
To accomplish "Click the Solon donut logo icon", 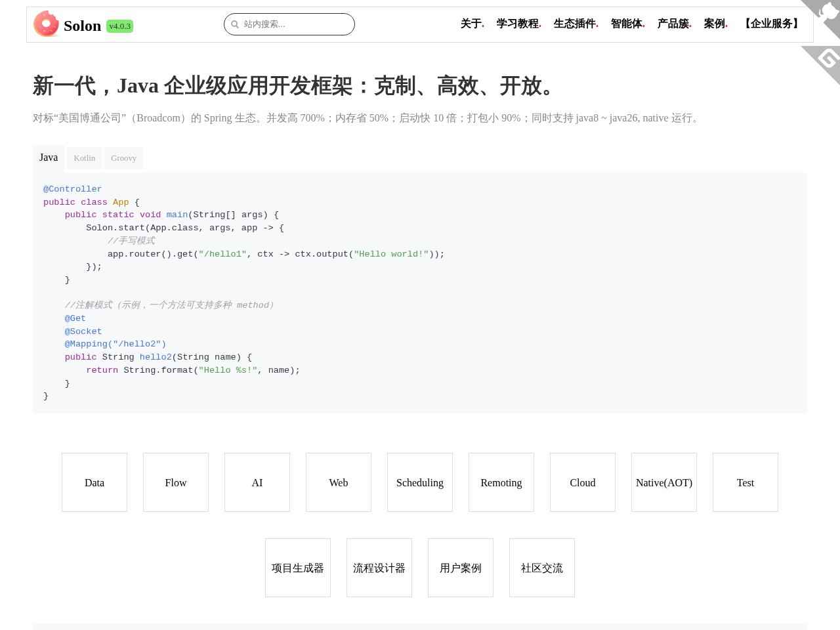I will [x=46, y=24].
